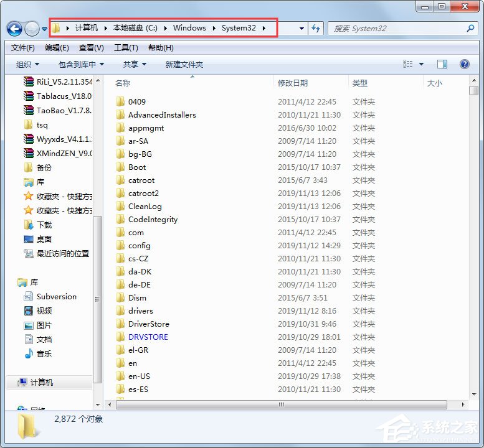Click Windows in the address breadcrumb
The height and width of the screenshot is (448, 484).
(x=189, y=28)
